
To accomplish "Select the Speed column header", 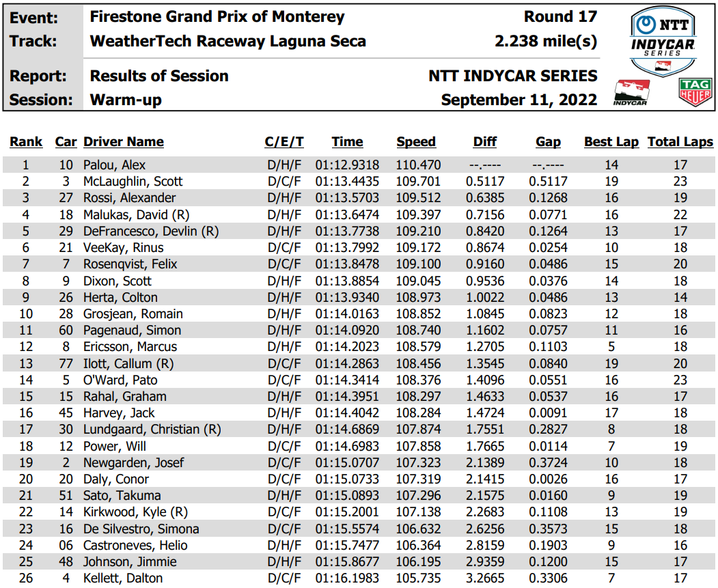I will pyautogui.click(x=416, y=142).
